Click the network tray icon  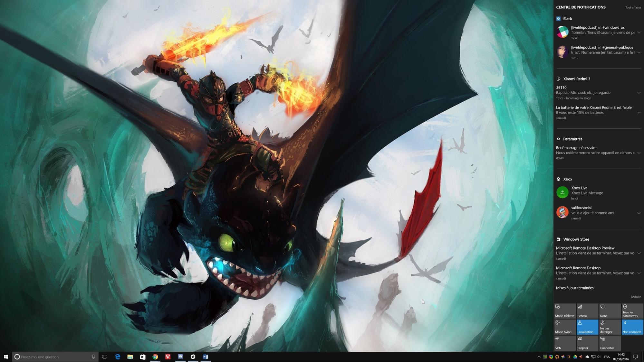pyautogui.click(x=593, y=357)
